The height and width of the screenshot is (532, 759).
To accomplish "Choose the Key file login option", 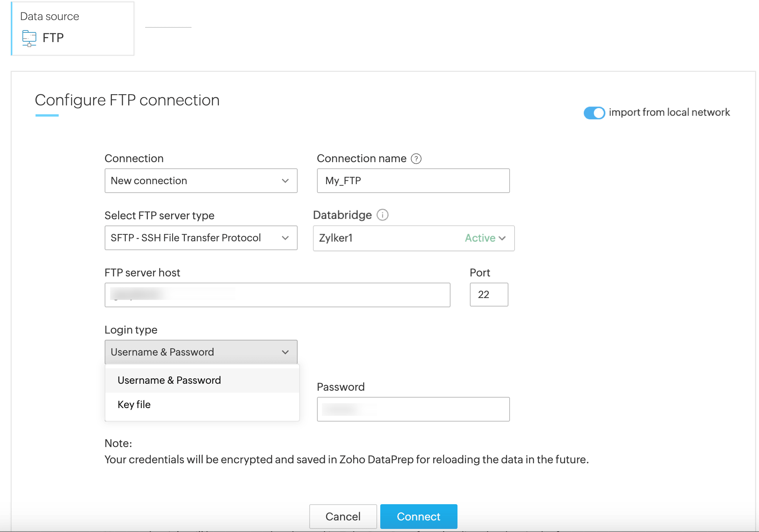I will click(x=134, y=405).
